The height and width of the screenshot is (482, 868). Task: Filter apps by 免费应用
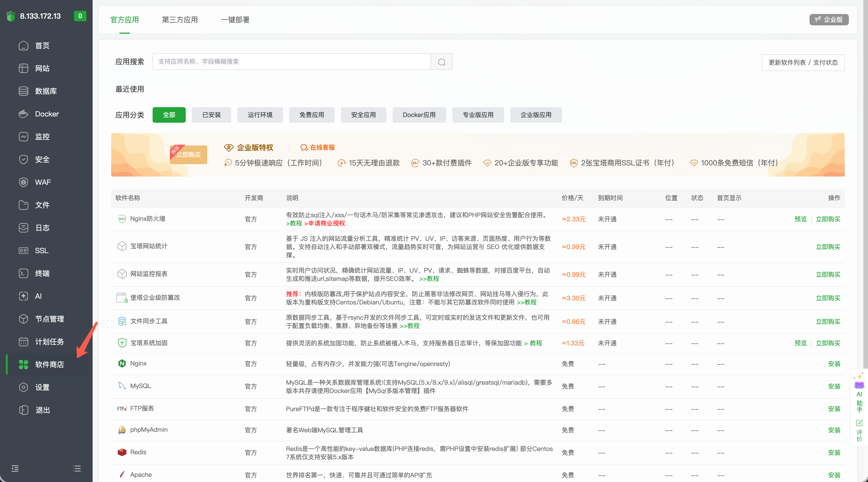tap(312, 115)
